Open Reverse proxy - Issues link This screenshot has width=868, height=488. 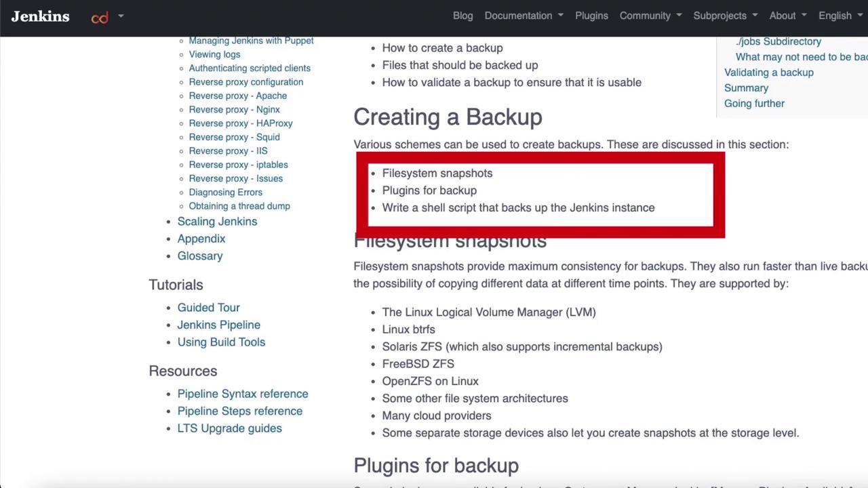(x=236, y=178)
